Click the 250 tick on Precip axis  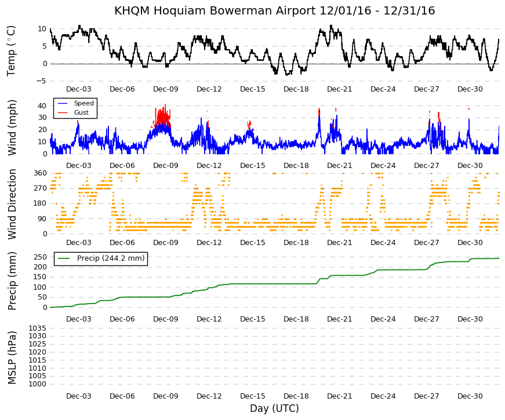click(40, 257)
